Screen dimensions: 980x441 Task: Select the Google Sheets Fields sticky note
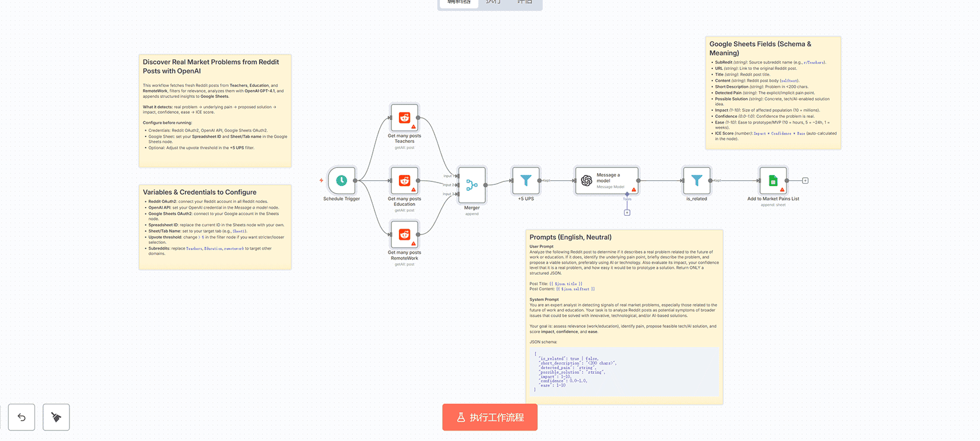click(773, 48)
